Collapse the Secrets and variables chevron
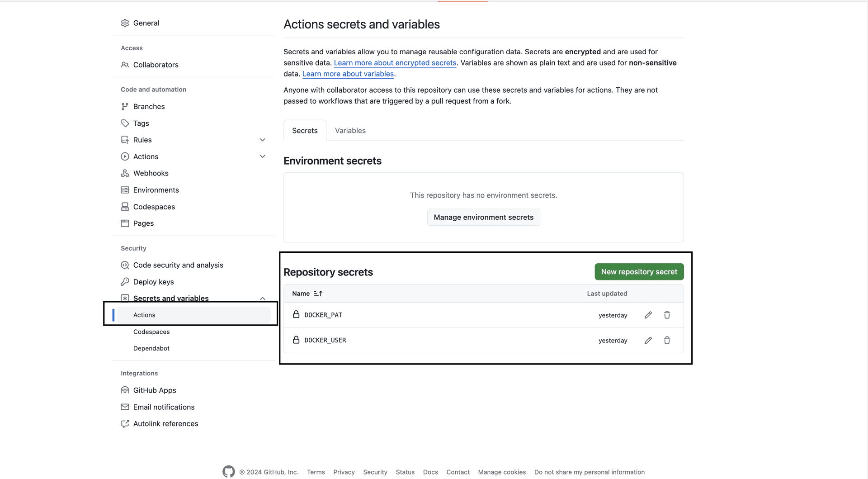The height and width of the screenshot is (479, 868). coord(262,298)
